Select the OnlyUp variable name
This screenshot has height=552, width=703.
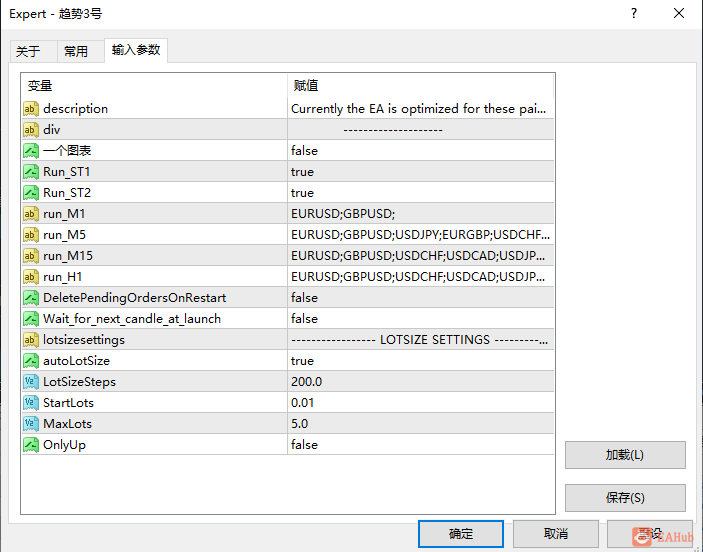pos(64,445)
